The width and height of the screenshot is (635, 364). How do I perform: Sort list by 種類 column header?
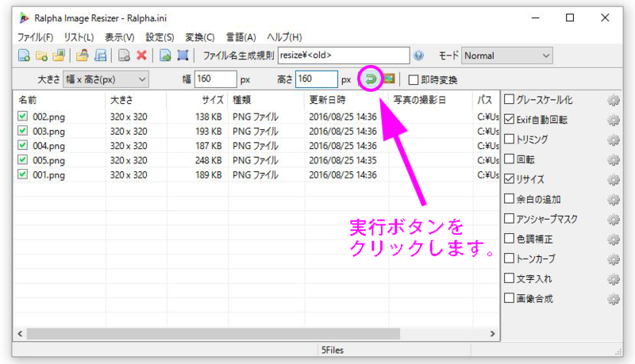(267, 100)
